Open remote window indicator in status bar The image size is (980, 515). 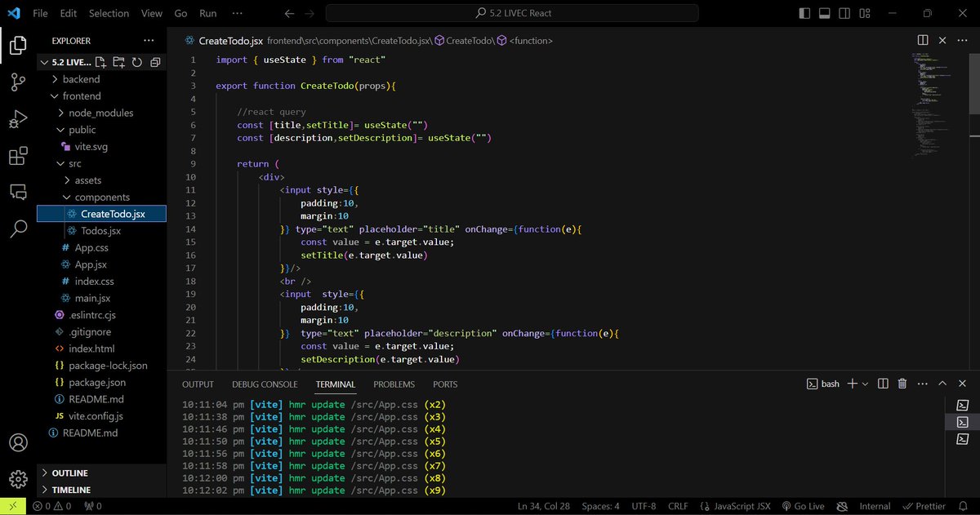pyautogui.click(x=12, y=507)
